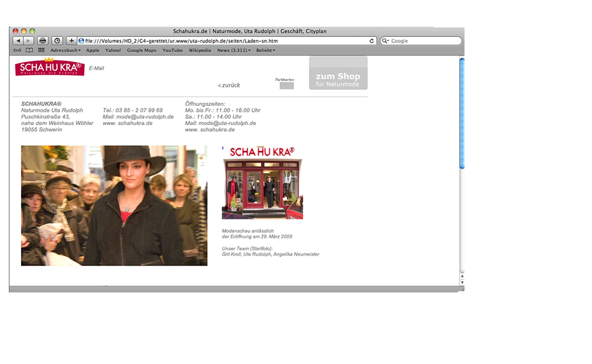Click the E-Mail link beside the logo
592x364 pixels.
click(96, 68)
